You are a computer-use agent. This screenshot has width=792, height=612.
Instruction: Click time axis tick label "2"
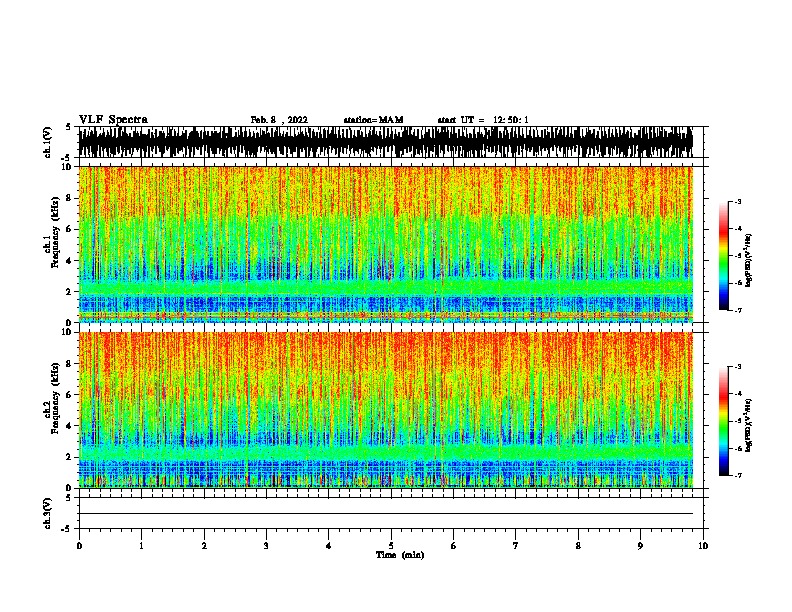click(204, 546)
